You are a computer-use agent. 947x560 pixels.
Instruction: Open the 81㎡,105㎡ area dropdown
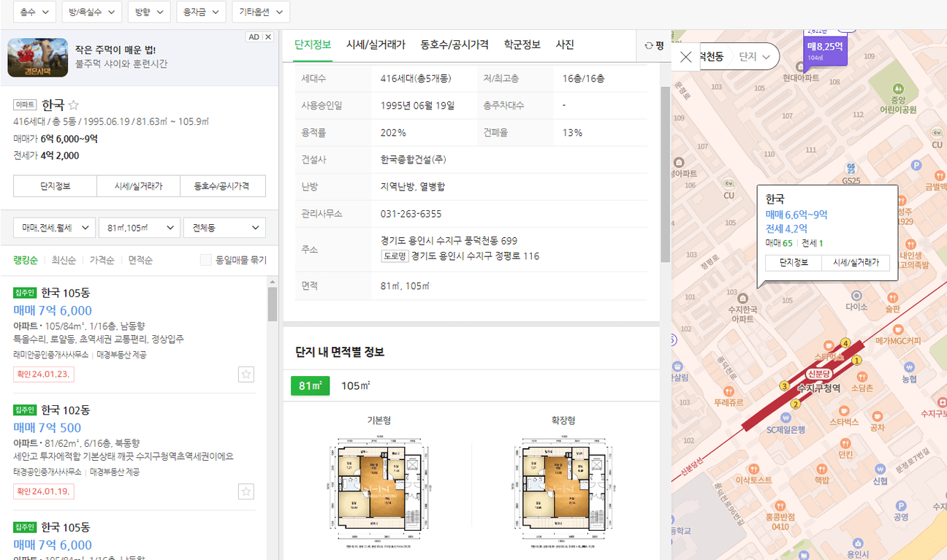(x=140, y=228)
